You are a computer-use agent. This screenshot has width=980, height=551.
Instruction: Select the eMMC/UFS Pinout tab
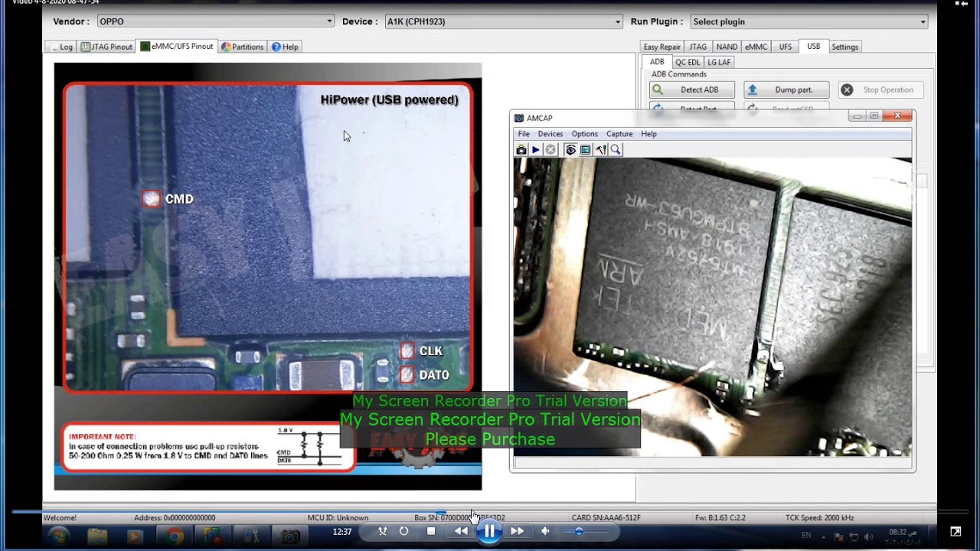177,47
